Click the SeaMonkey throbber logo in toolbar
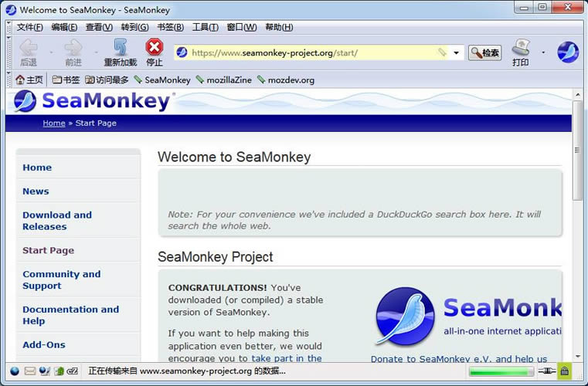 [x=568, y=52]
